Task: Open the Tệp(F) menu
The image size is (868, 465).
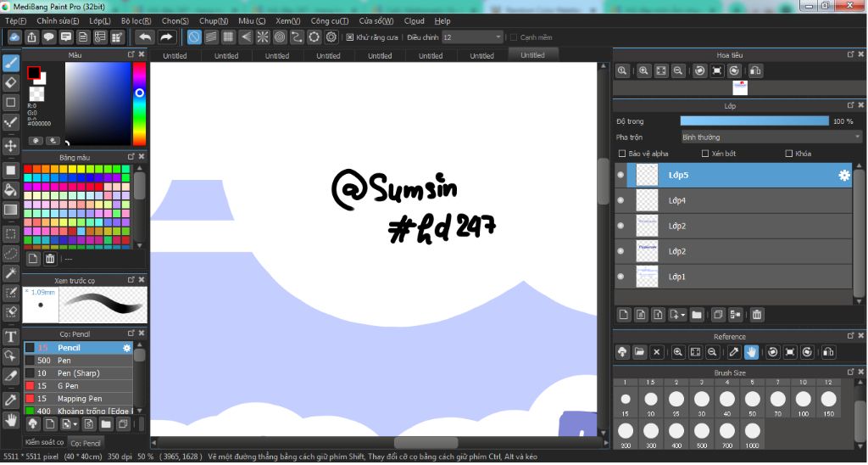Action: click(x=15, y=21)
